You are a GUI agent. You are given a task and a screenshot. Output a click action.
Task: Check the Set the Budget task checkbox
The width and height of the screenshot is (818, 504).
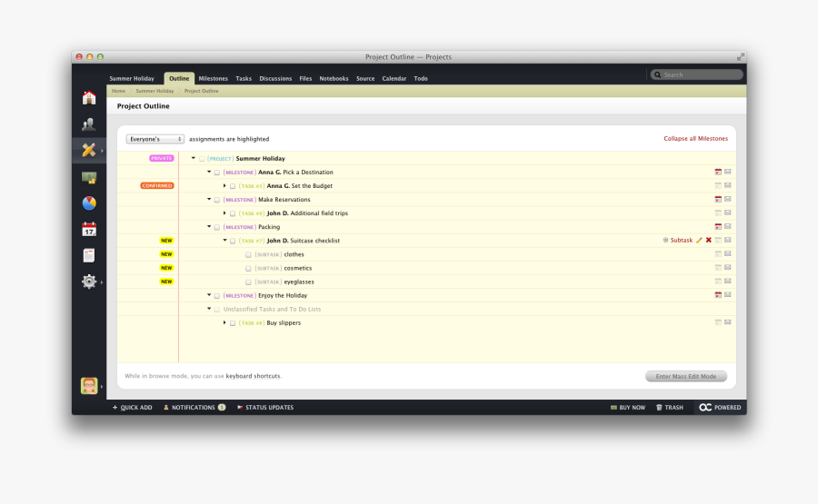point(233,186)
